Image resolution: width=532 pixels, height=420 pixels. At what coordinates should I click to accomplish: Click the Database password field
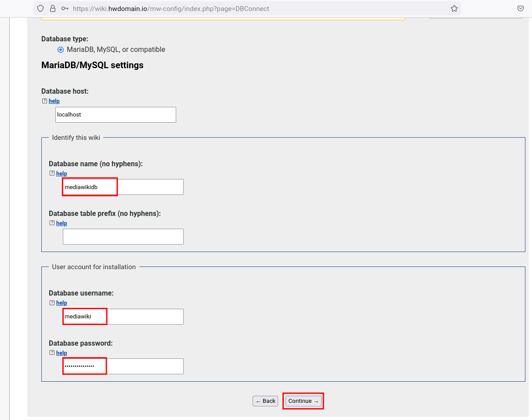[123, 366]
